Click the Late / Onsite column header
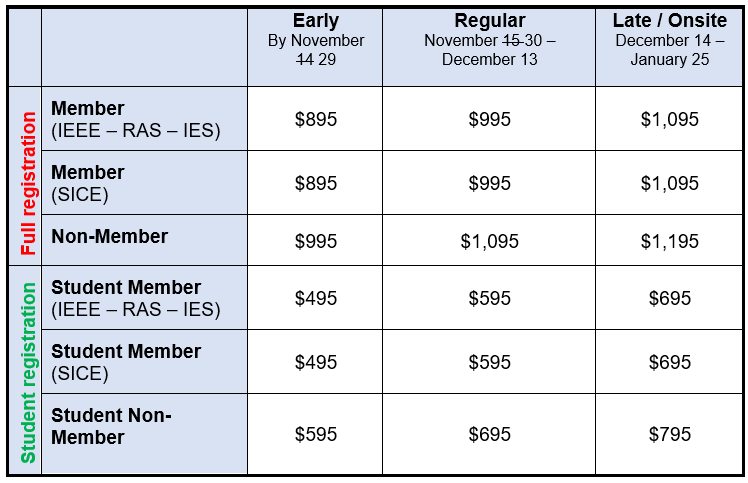748x483 pixels. 669,21
